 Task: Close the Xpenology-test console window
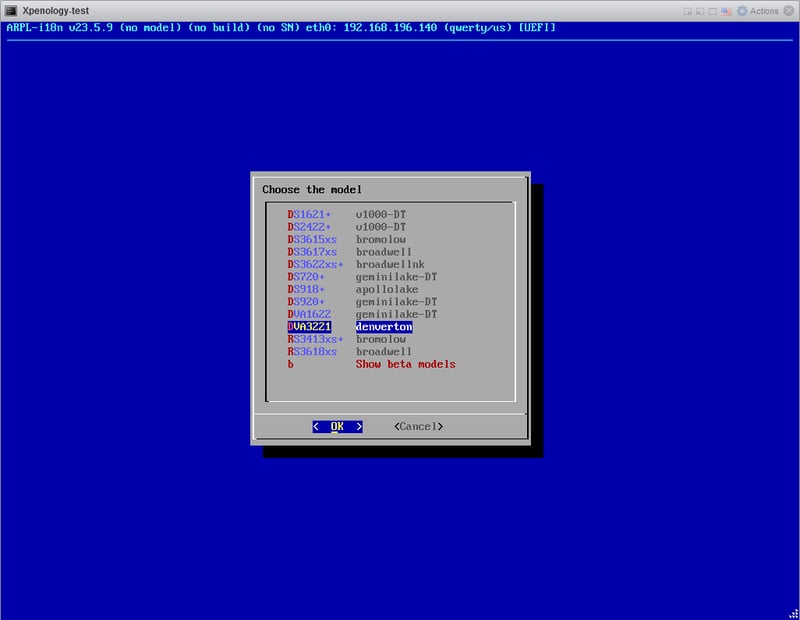(789, 11)
